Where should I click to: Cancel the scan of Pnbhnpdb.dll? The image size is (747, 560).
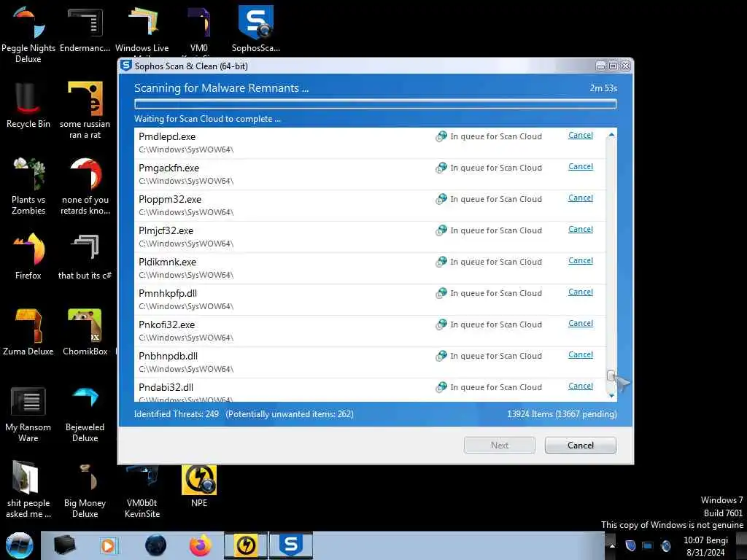click(x=580, y=355)
